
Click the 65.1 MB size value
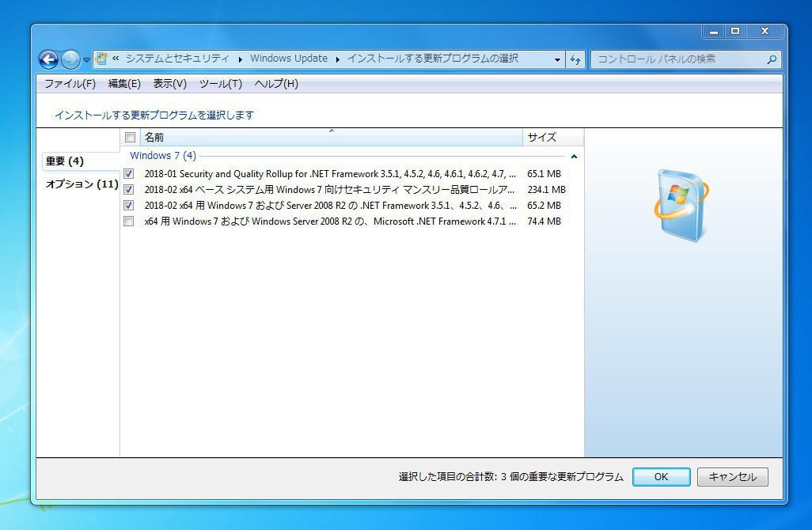pyautogui.click(x=544, y=174)
